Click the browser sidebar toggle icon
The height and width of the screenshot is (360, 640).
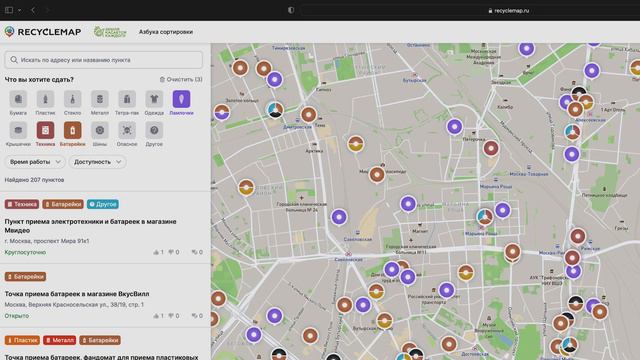tap(9, 10)
